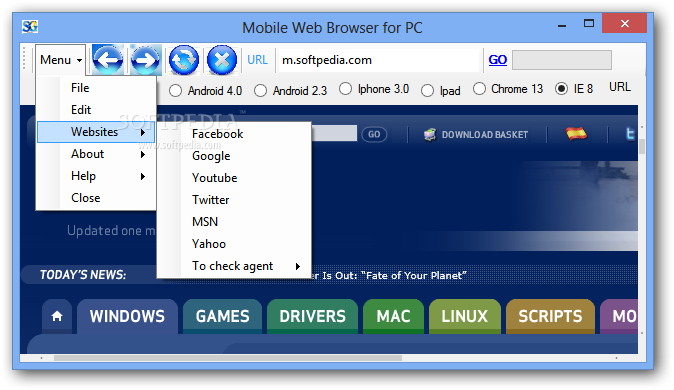
Task: Expand the To check agent submenu
Action: (x=234, y=266)
